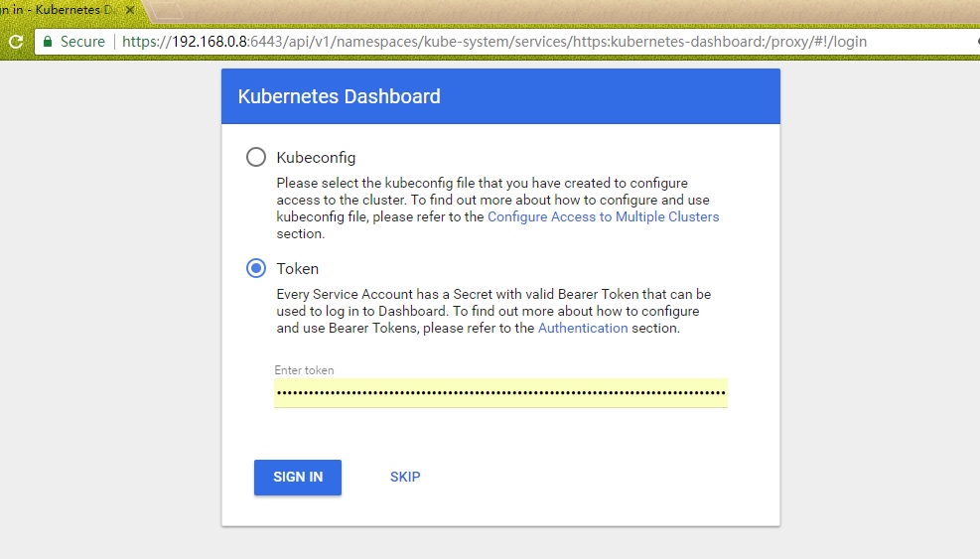Click the Kubernetes Dashboard header title

tap(339, 96)
